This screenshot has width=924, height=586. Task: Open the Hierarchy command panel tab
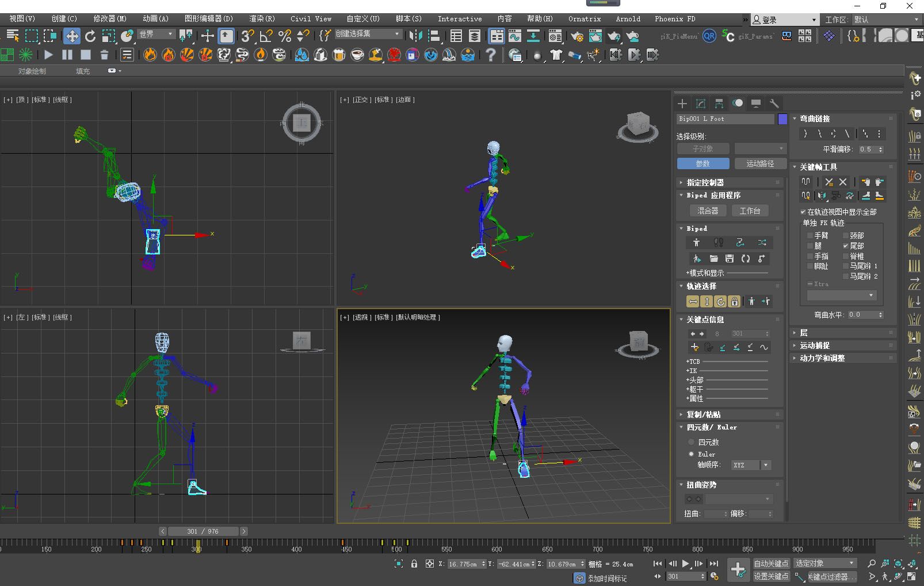pos(719,104)
